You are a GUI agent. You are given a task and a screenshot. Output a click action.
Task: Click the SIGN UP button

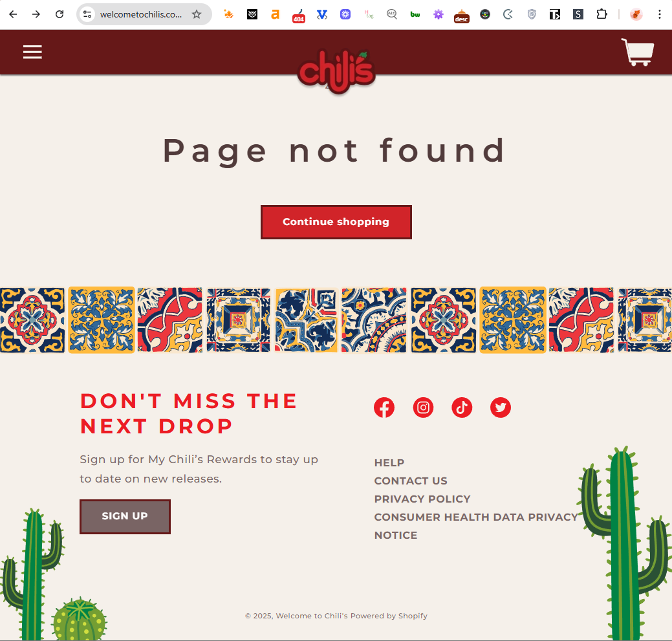tap(125, 516)
